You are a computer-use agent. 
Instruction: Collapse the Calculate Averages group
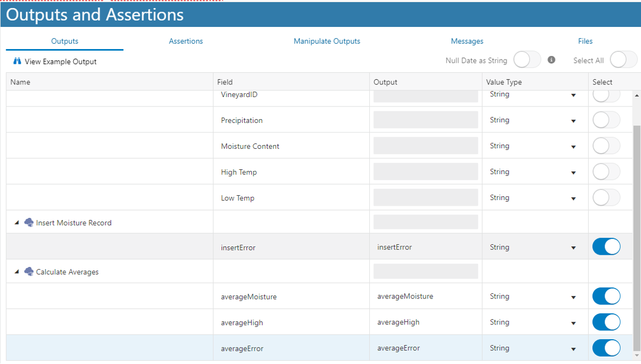pyautogui.click(x=16, y=272)
